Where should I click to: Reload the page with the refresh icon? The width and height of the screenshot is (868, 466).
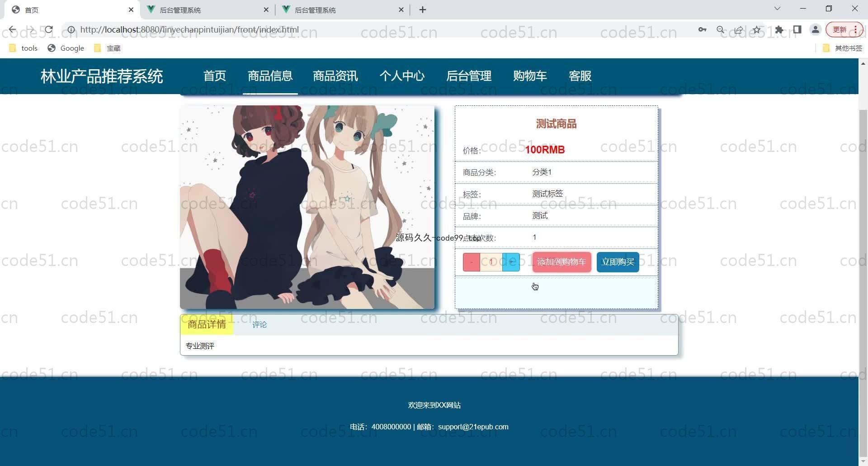(48, 30)
